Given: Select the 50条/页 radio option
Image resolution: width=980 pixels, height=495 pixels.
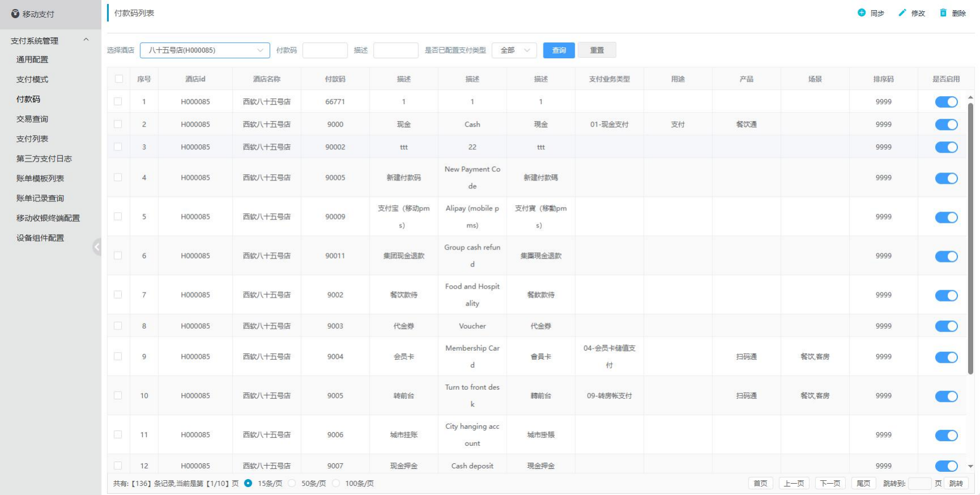Looking at the screenshot, I should 292,483.
